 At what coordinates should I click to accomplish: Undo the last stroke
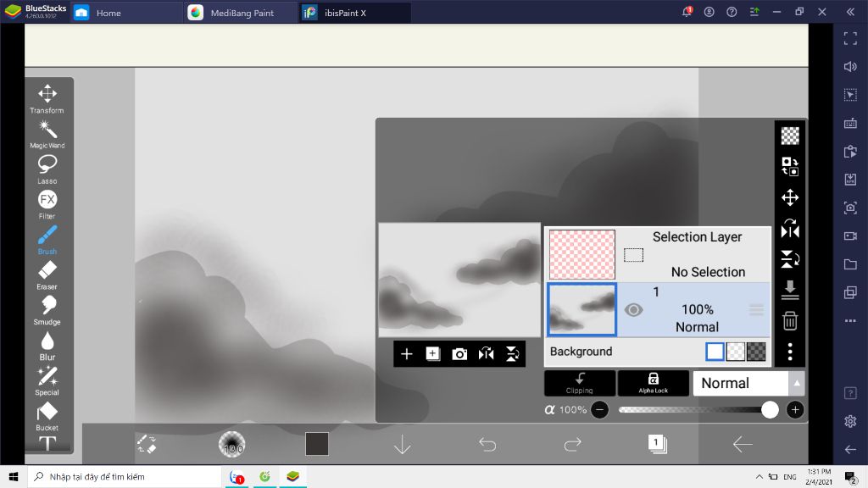pos(487,444)
